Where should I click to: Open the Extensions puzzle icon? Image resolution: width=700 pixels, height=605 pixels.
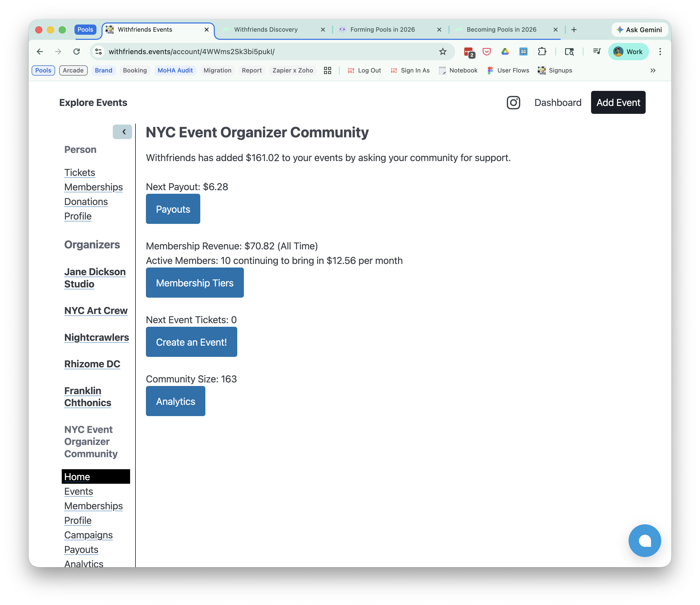point(542,51)
